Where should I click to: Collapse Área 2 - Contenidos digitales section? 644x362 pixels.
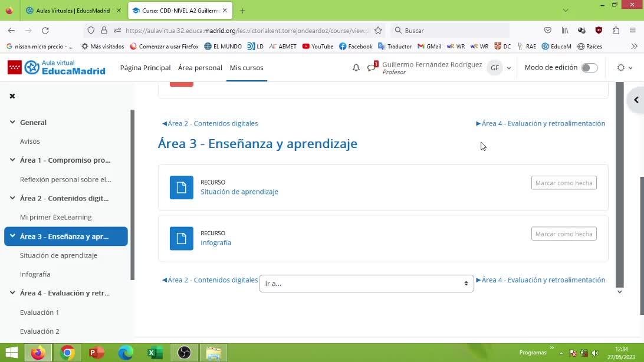(12, 198)
